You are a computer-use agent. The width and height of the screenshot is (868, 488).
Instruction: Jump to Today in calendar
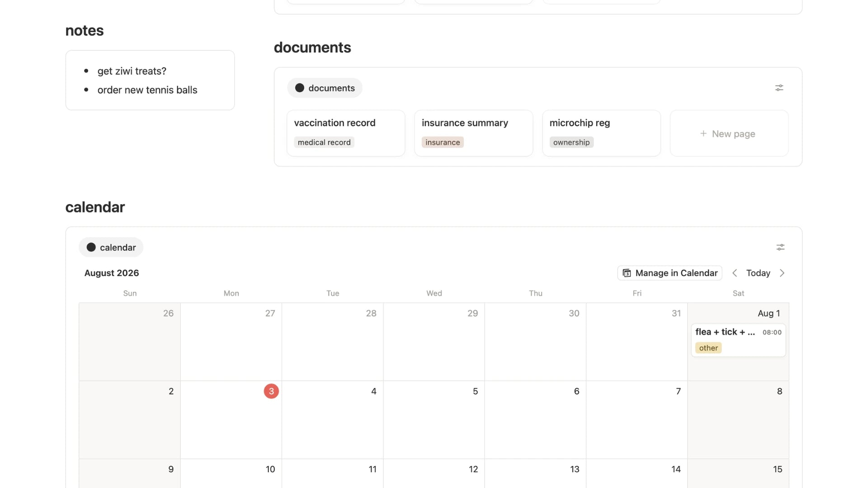pyautogui.click(x=758, y=273)
